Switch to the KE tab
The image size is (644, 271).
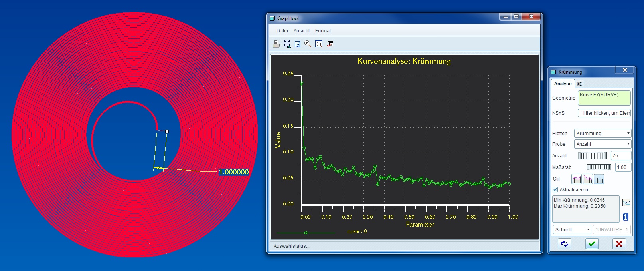pos(579,84)
